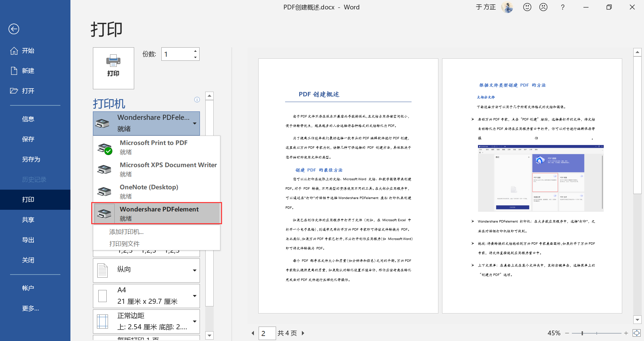This screenshot has width=644, height=341.
Task: Click preview scrollbar up arrow
Action: click(637, 52)
